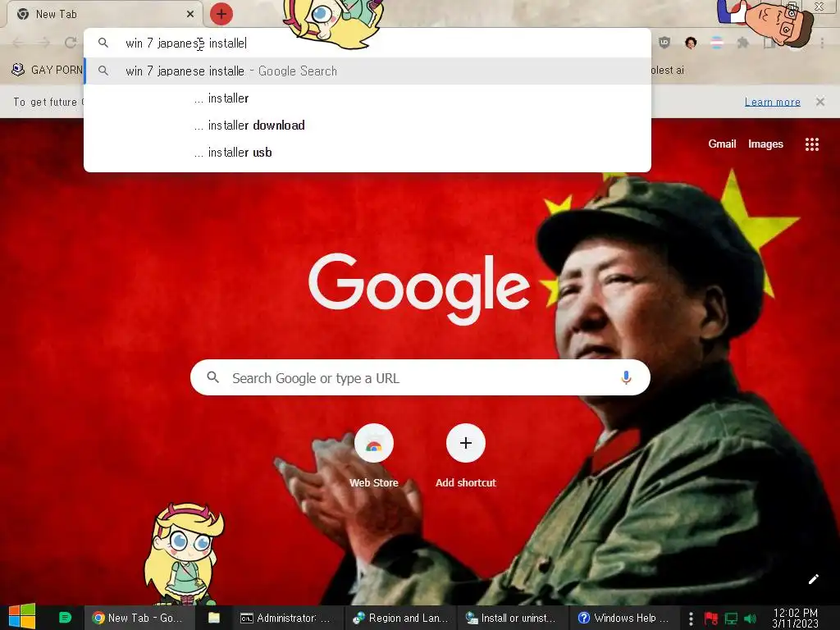The image size is (840, 630).
Task: Click the red flag tray icon
Action: (x=711, y=619)
